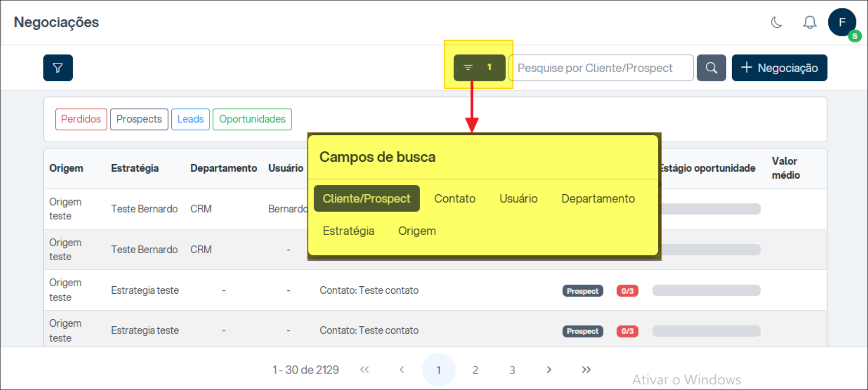
Task: Go to the next results page
Action: (549, 370)
